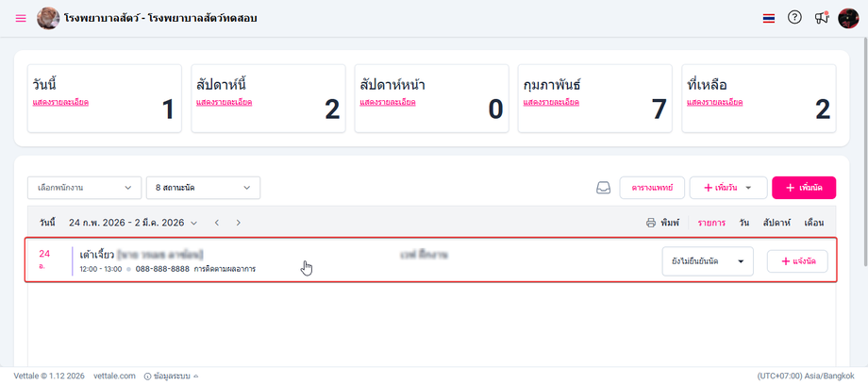The width and height of the screenshot is (868, 385).
Task: Open announcements megaphone icon
Action: (x=821, y=18)
